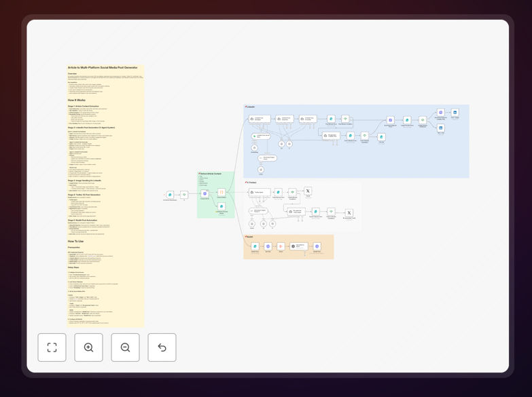Click the LinkedIn section title

[x=251, y=107]
